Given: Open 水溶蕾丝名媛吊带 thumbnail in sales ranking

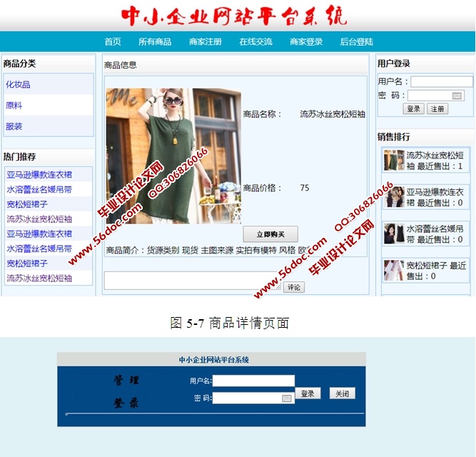Looking at the screenshot, I should pyautogui.click(x=394, y=233).
